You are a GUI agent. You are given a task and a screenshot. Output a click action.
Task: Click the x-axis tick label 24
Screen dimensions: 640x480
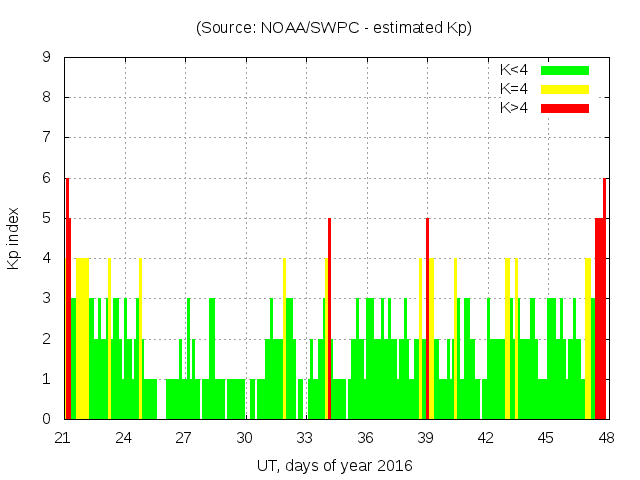point(124,438)
